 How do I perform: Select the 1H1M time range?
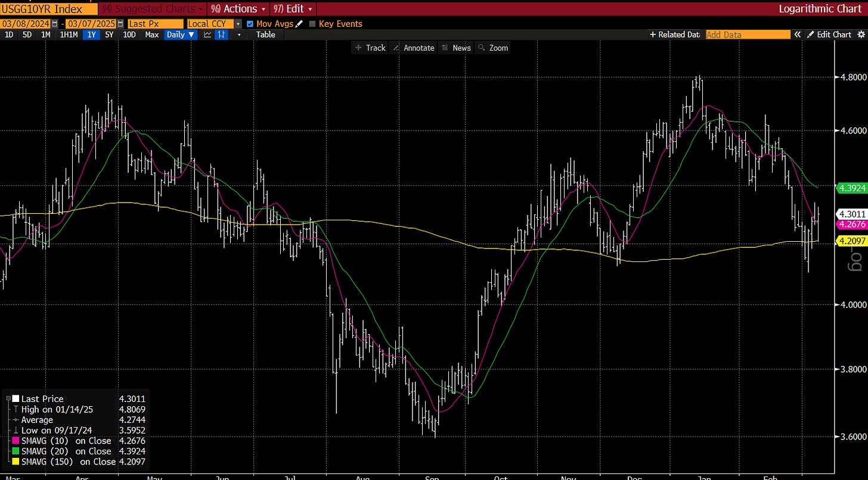(x=69, y=35)
